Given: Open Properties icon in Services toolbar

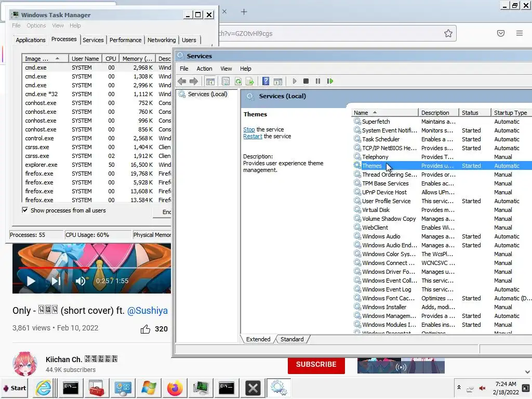Looking at the screenshot, I should [225, 81].
